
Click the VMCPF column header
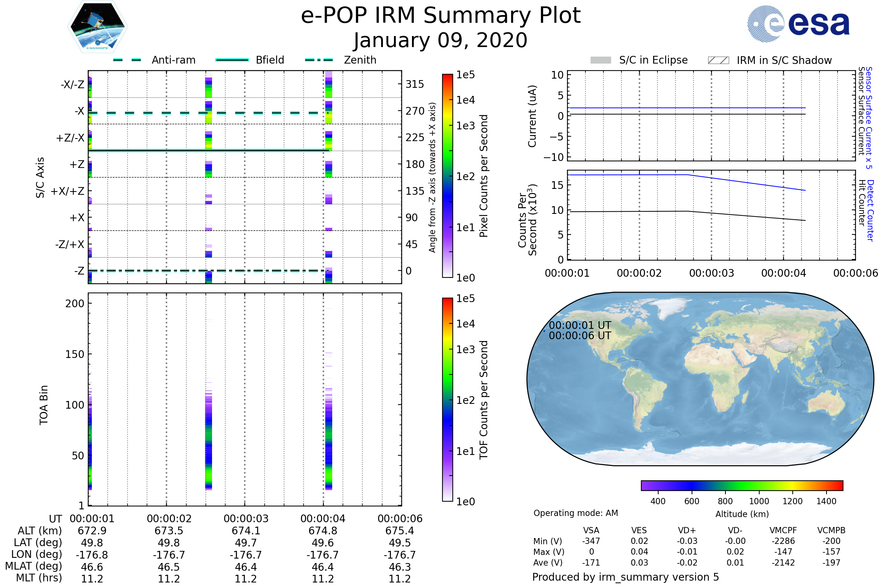783,530
